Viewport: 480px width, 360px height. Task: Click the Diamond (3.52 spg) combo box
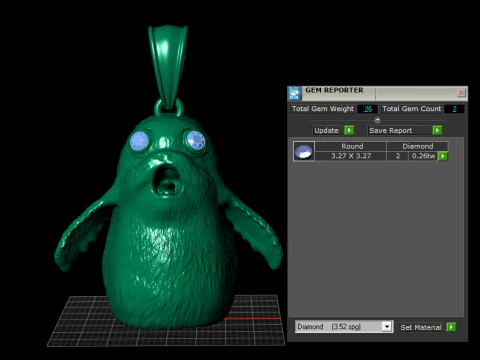click(344, 327)
